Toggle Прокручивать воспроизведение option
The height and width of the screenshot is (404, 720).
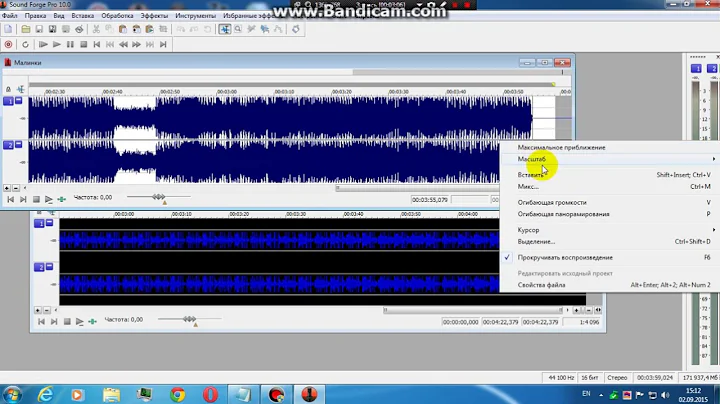pyautogui.click(x=609, y=258)
